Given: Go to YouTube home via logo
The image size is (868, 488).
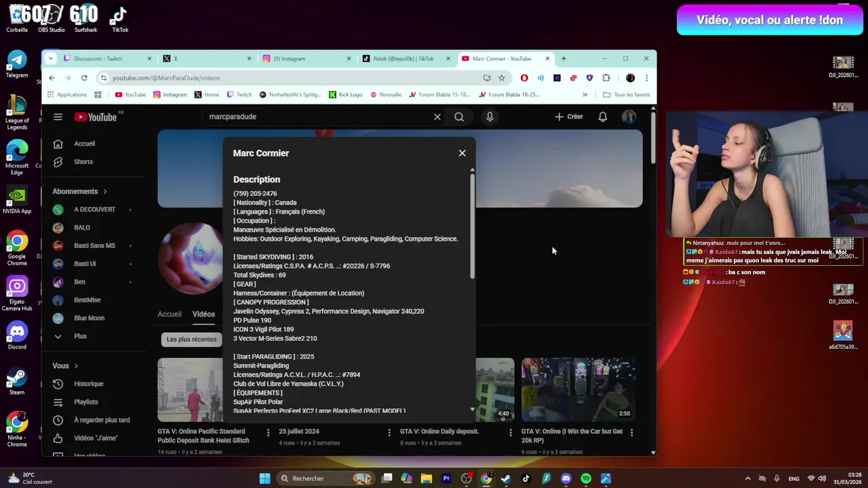Looking at the screenshot, I should tap(96, 117).
